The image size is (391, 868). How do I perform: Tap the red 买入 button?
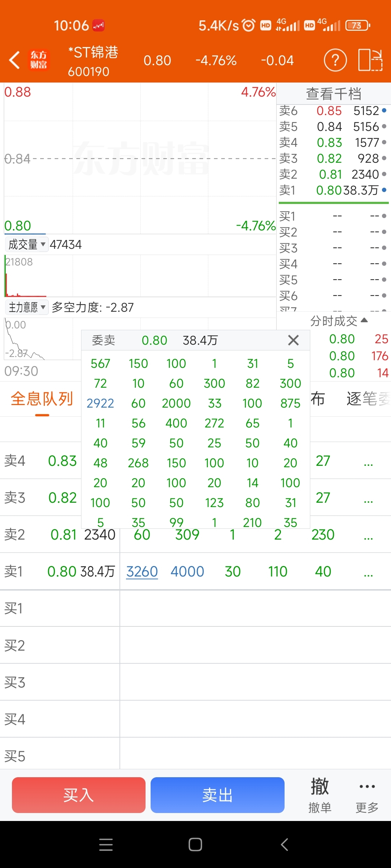click(79, 795)
